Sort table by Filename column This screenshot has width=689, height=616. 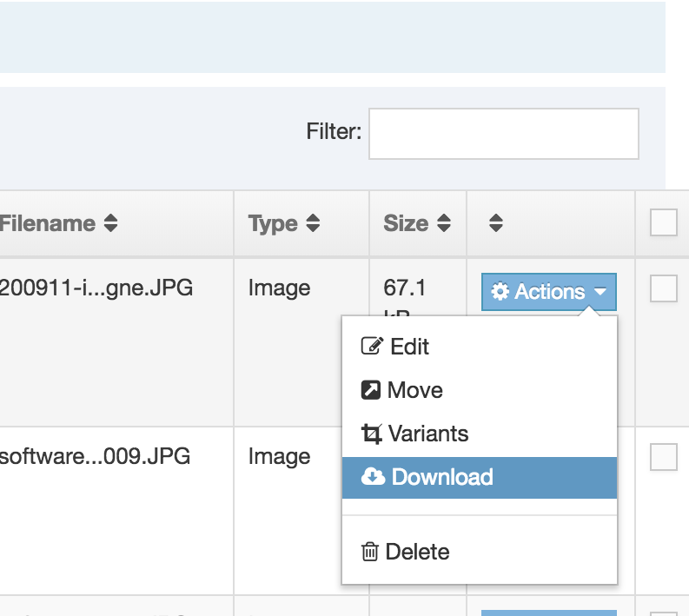pos(110,222)
